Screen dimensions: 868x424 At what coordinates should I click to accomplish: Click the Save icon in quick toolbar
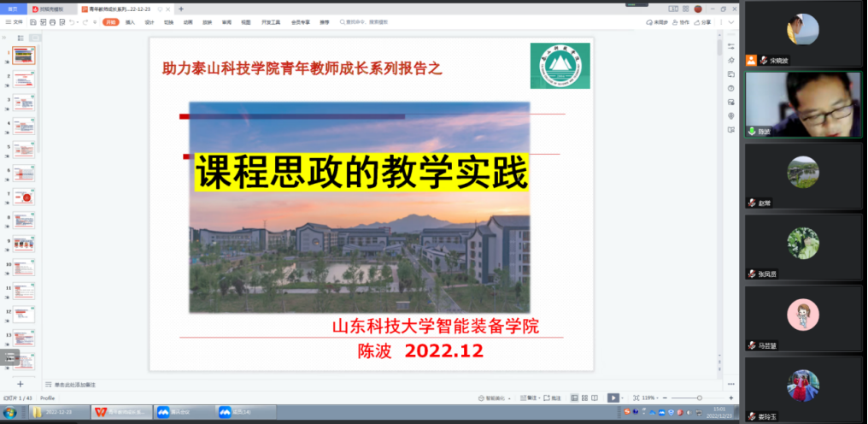[x=33, y=22]
